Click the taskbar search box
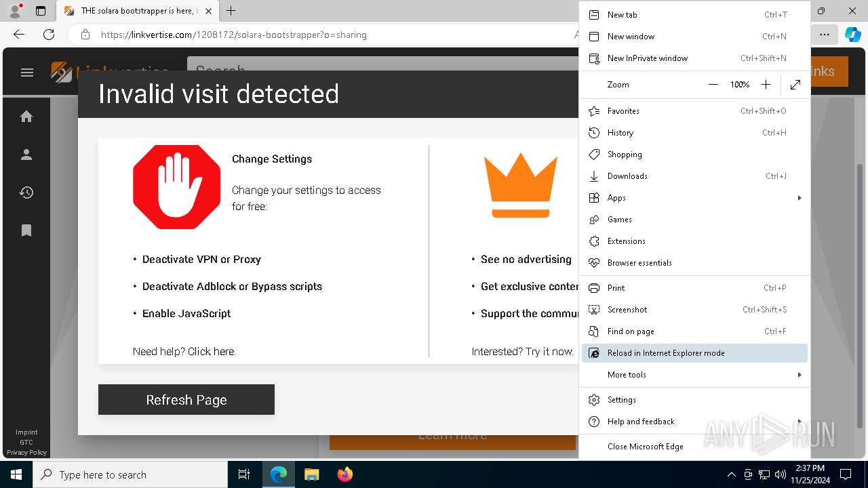Image resolution: width=868 pixels, height=488 pixels. [130, 474]
